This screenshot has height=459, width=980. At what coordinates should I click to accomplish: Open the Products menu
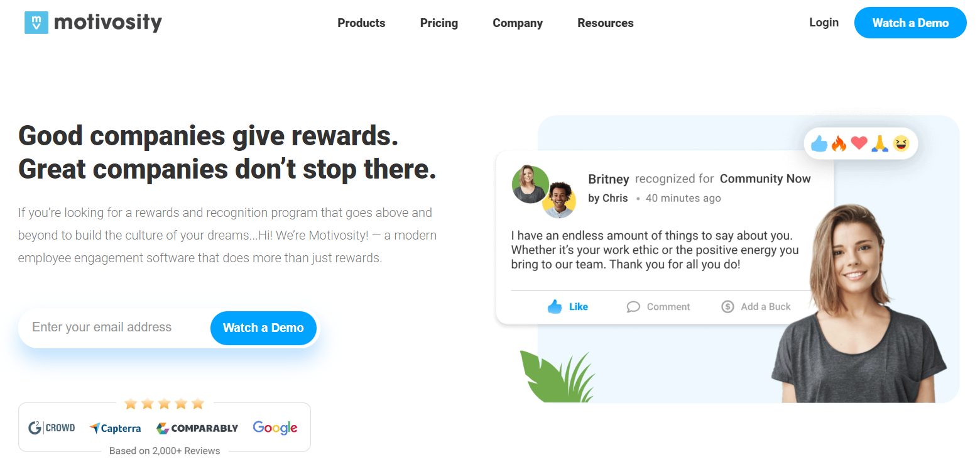361,23
